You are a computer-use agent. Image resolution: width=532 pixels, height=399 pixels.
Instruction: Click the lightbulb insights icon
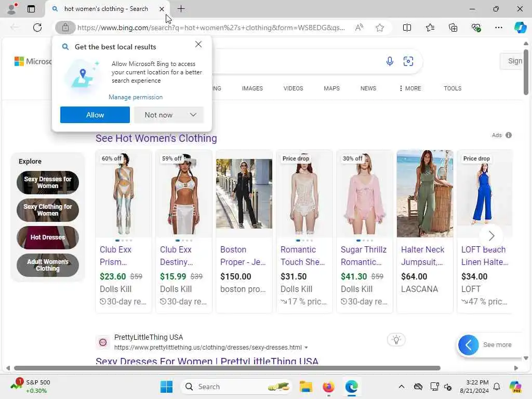[x=396, y=340]
